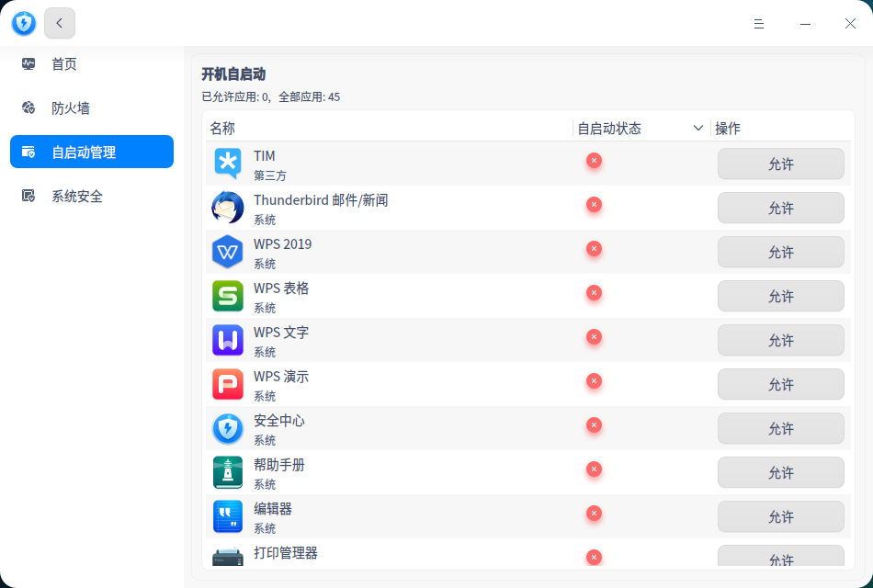Click the Thunderbird mail app icon
This screenshot has height=588, width=873.
(227, 208)
